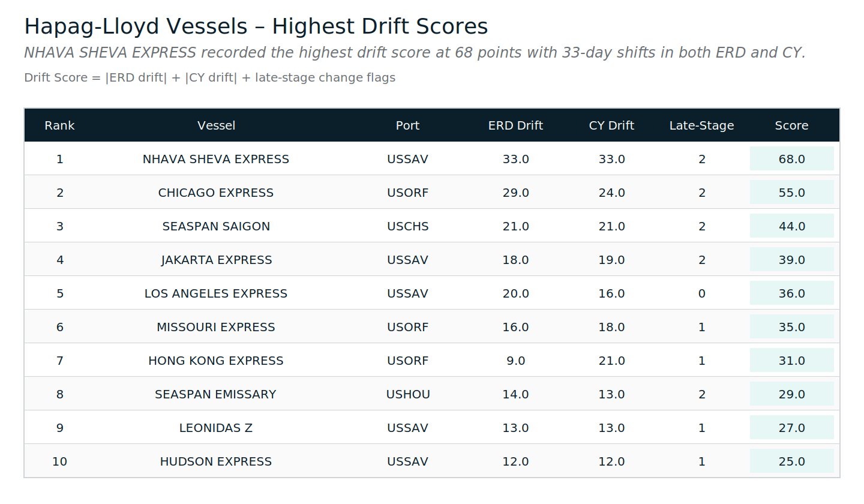The width and height of the screenshot is (864, 504).
Task: Click the CHICAGO EXPRESS vessel cell
Action: [216, 193]
